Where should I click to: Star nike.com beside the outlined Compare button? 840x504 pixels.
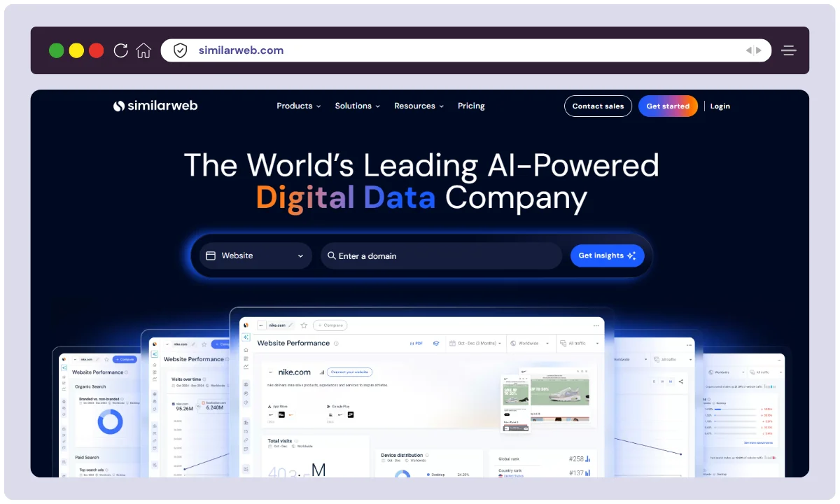tap(304, 325)
